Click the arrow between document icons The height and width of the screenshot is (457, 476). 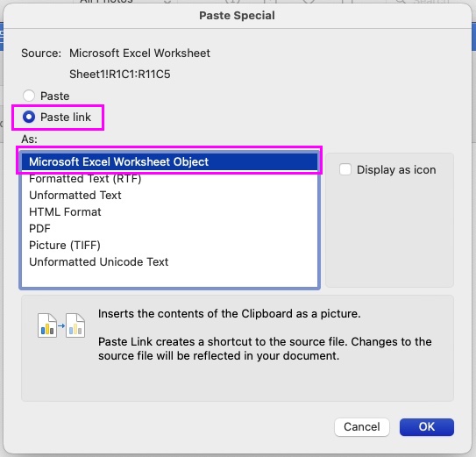[61, 325]
